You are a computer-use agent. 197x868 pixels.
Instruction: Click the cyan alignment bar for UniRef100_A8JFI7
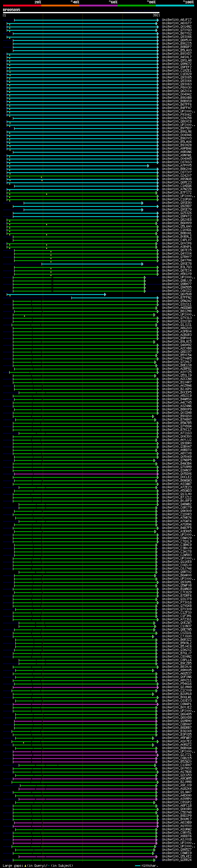(x=86, y=20)
